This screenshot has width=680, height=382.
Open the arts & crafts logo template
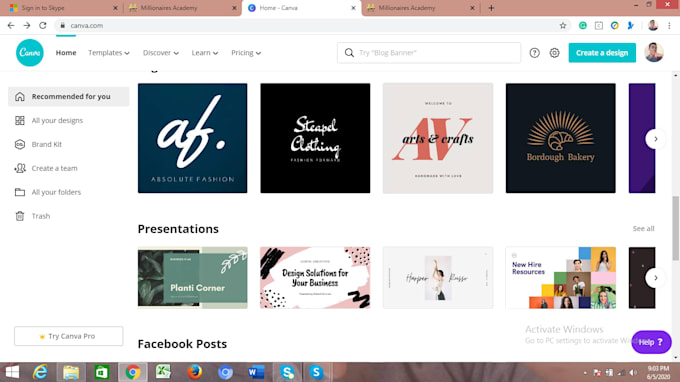(438, 138)
